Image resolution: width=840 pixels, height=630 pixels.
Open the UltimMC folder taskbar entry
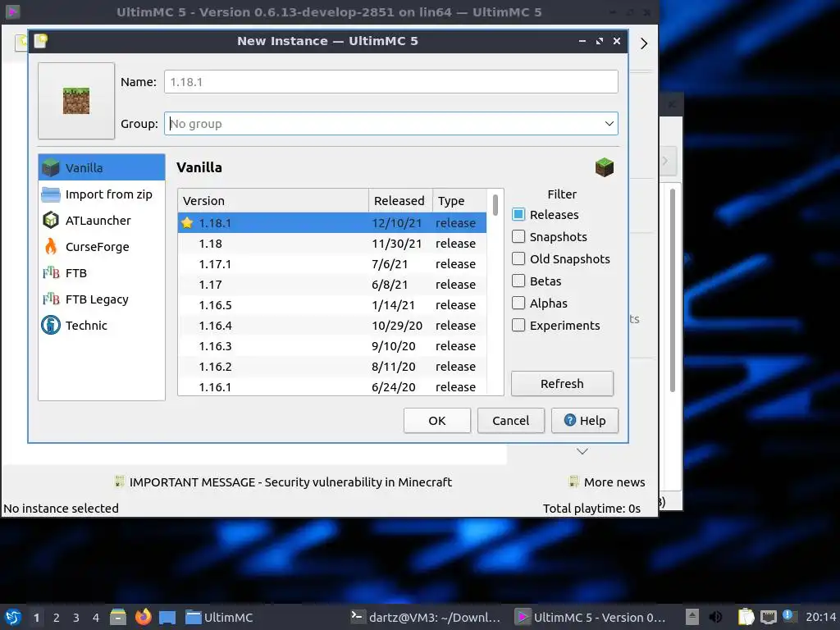[220, 618]
